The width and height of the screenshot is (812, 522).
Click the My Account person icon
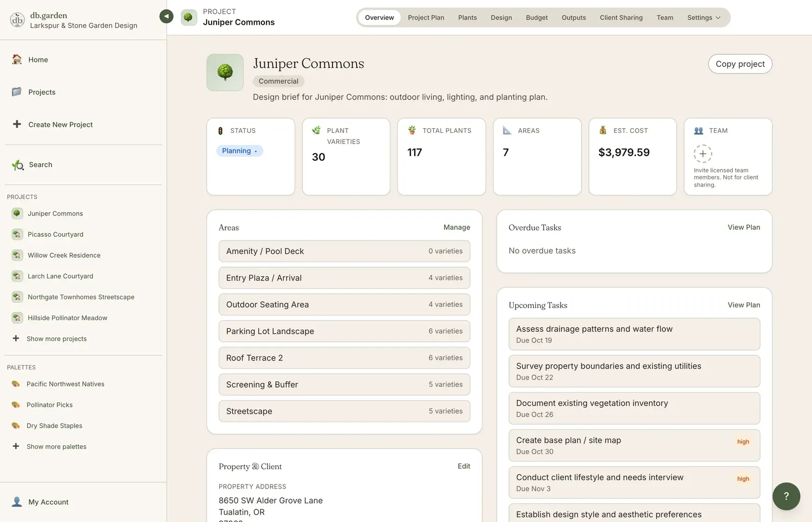[17, 502]
